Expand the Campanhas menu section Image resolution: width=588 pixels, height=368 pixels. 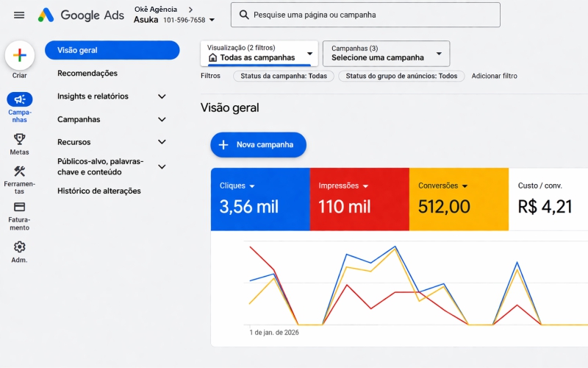[162, 119]
